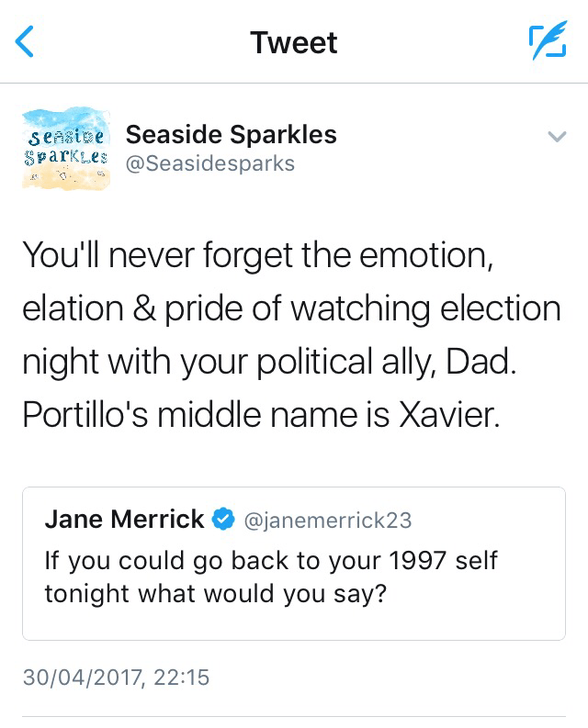
Task: Visit the @Seasidesparks handle
Action: [210, 163]
